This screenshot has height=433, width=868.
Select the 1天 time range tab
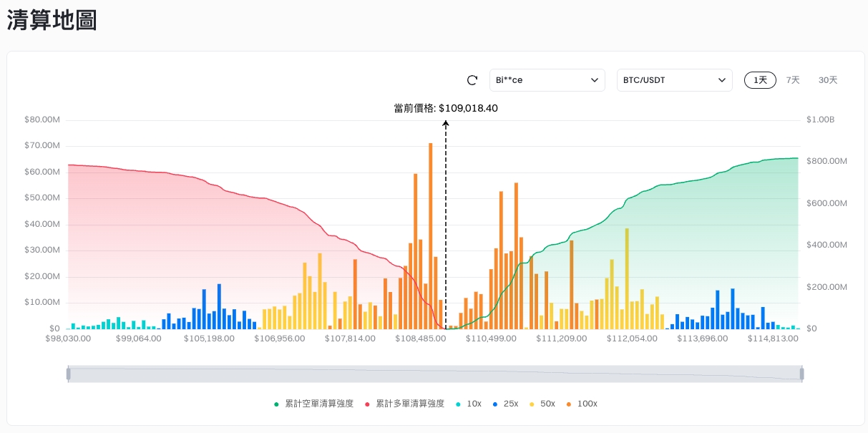coord(760,80)
